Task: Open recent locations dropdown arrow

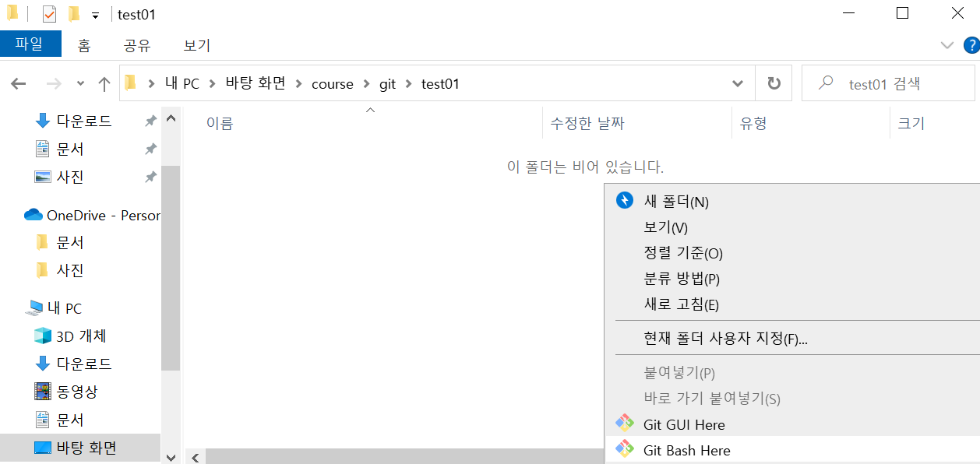Action: click(80, 83)
